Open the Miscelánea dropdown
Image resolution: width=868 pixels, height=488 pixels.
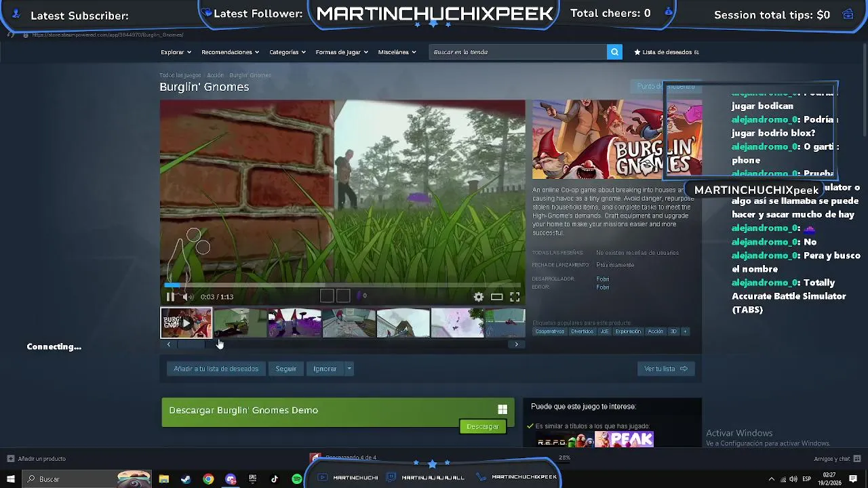click(x=397, y=52)
